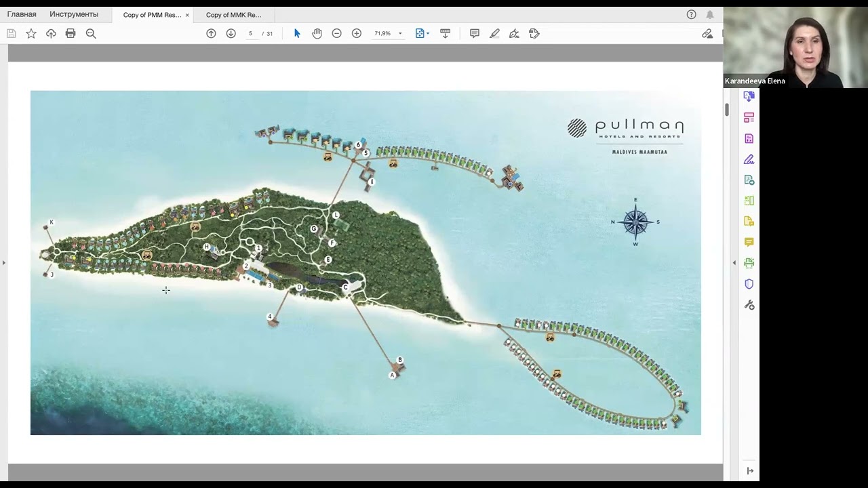Open the find text magnifier

tap(91, 33)
